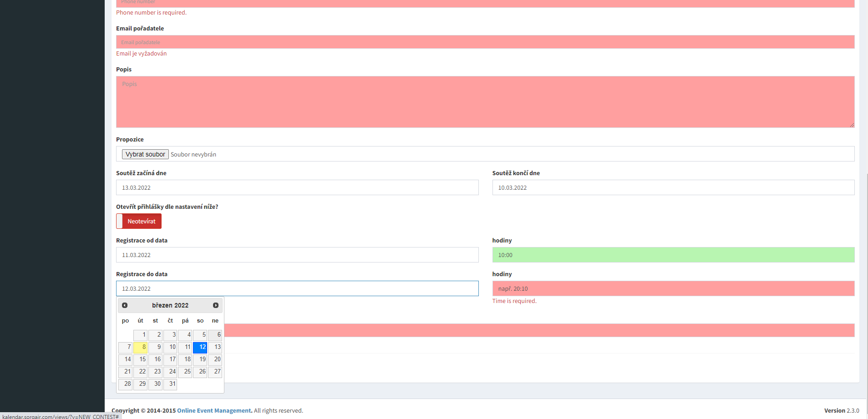Screen dimensions: 868x419
Task: Focus the Email pořadatele input field
Action: click(485, 42)
